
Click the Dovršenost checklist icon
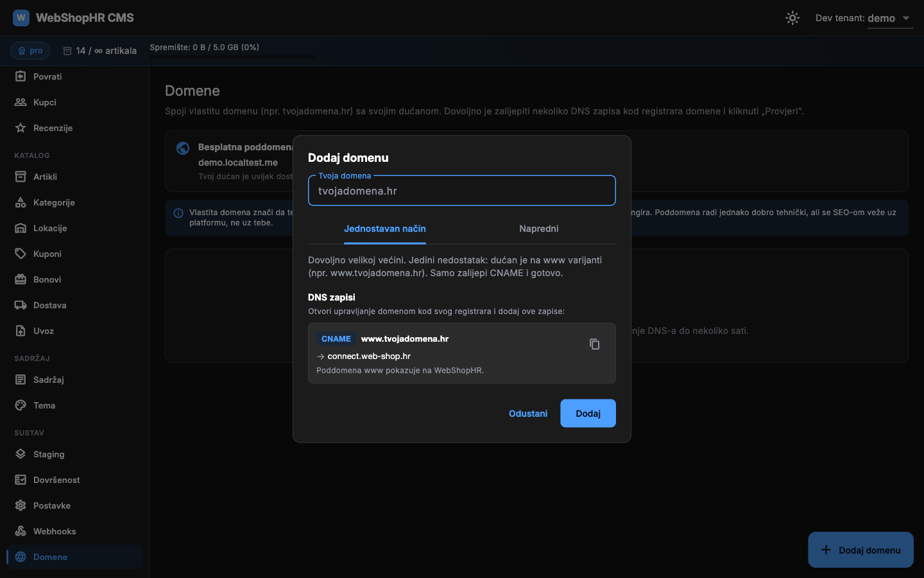[x=21, y=480]
